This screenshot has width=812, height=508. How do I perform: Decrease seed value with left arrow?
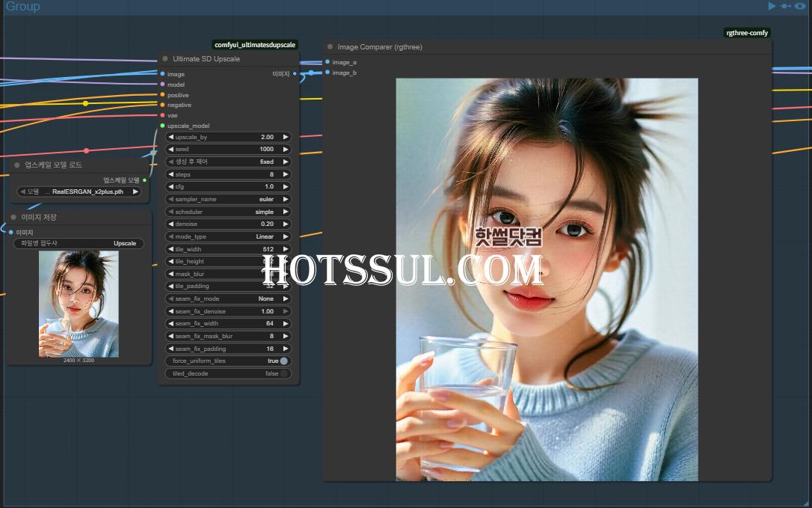point(170,150)
